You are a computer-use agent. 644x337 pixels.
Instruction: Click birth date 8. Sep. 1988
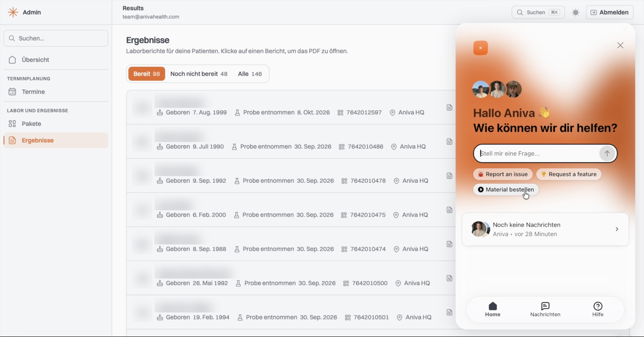point(209,249)
